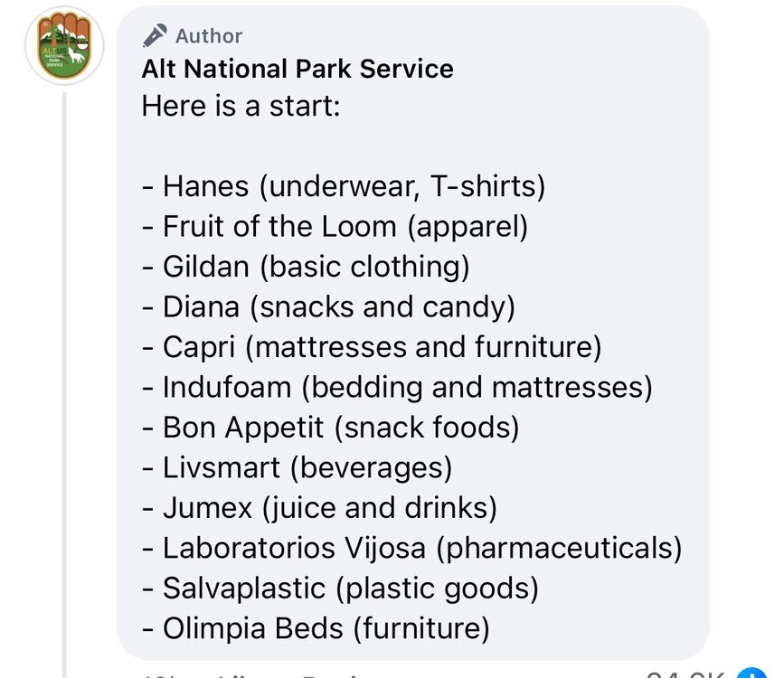This screenshot has height=678, width=784.
Task: Open the Alt National Park Service profile name
Action: coord(298,69)
